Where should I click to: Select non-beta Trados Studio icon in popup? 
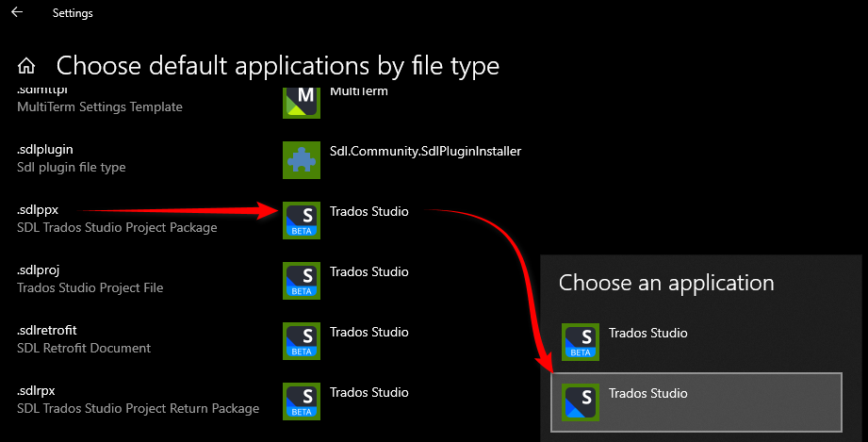point(581,402)
